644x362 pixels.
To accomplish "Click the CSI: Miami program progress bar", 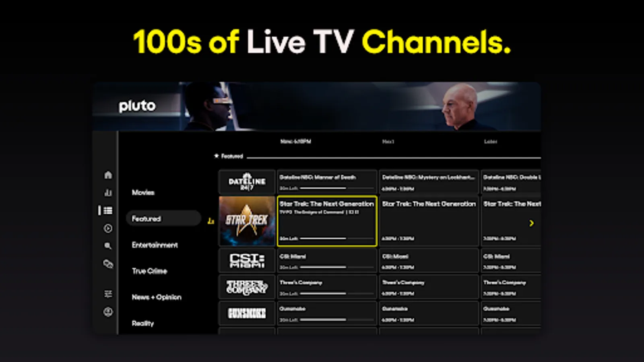I will 337,267.
